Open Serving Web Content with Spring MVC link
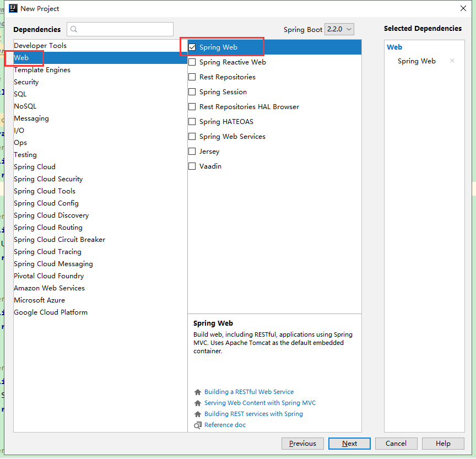The width and height of the screenshot is (476, 459). 260,403
